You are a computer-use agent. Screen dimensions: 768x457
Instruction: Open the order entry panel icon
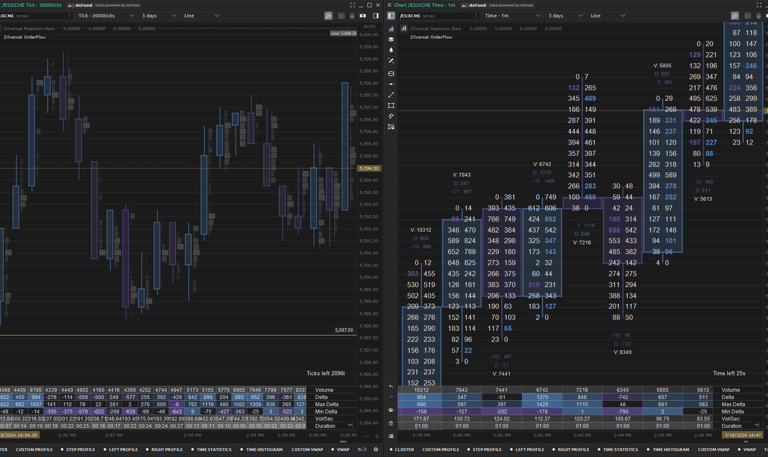[x=391, y=73]
